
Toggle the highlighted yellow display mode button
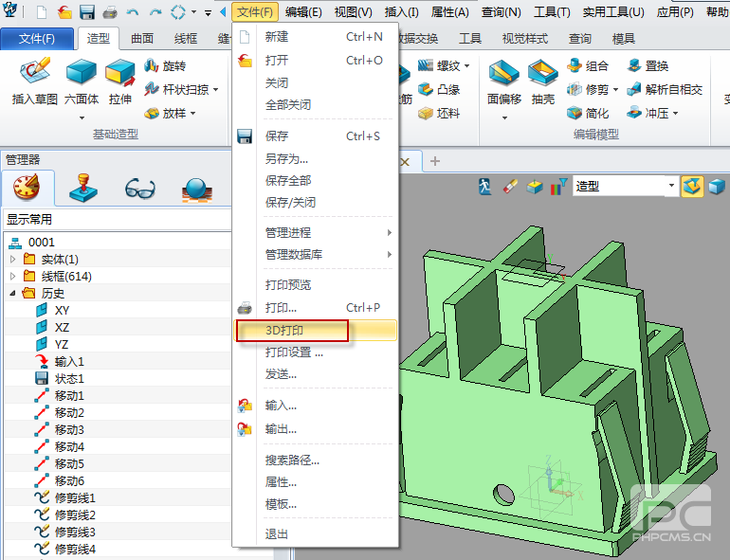(692, 186)
